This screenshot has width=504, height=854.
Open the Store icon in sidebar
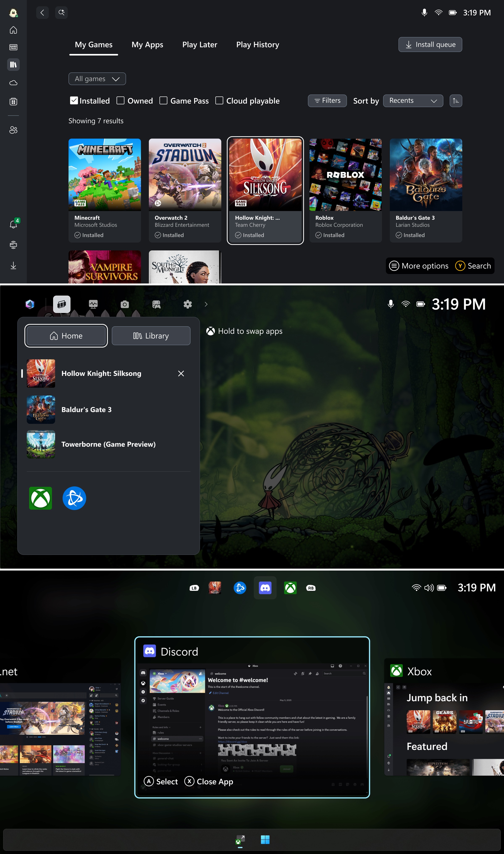(13, 102)
